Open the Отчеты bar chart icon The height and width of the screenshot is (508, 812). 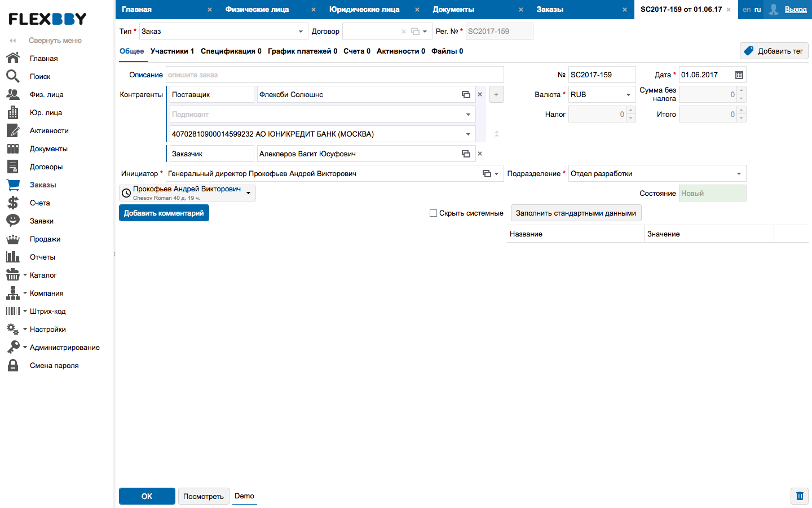[13, 257]
